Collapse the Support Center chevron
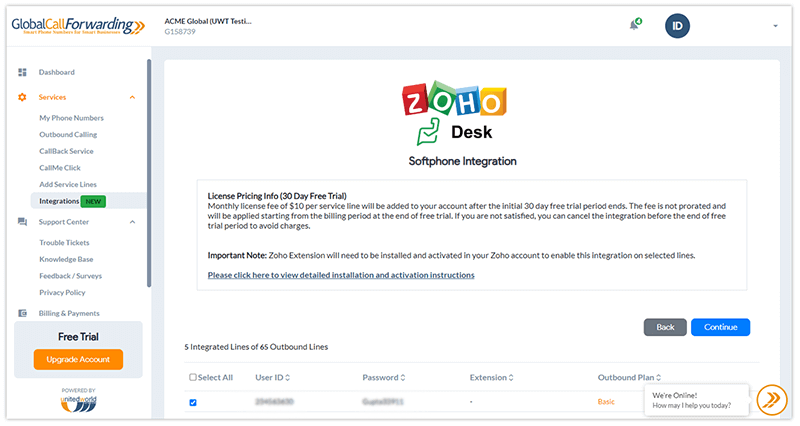Viewport: 800px width, 426px height. tap(132, 222)
